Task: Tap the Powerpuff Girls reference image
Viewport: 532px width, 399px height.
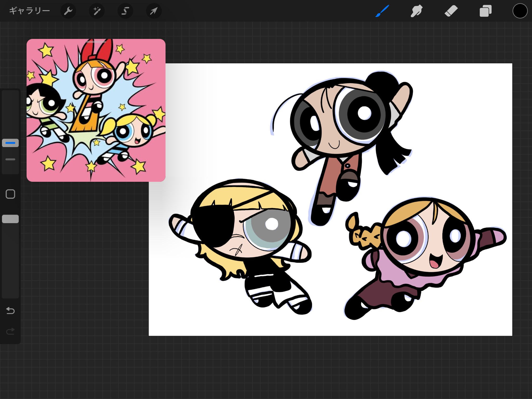Action: point(96,112)
